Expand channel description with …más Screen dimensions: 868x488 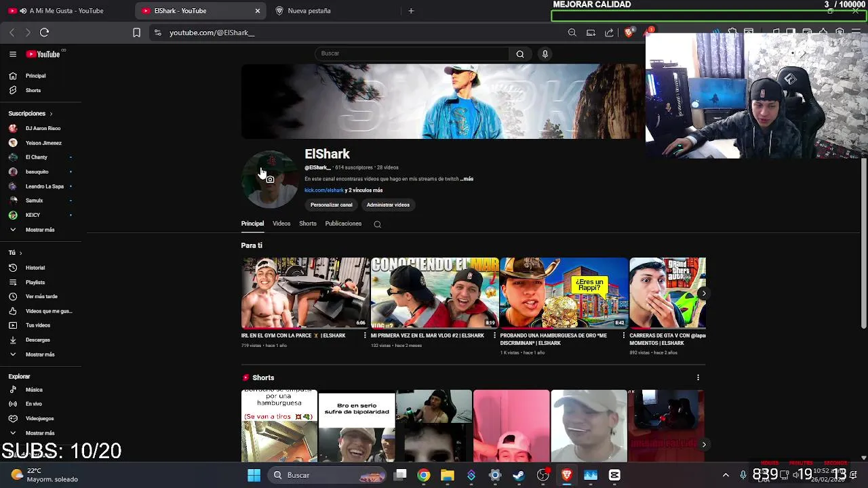[467, 179]
